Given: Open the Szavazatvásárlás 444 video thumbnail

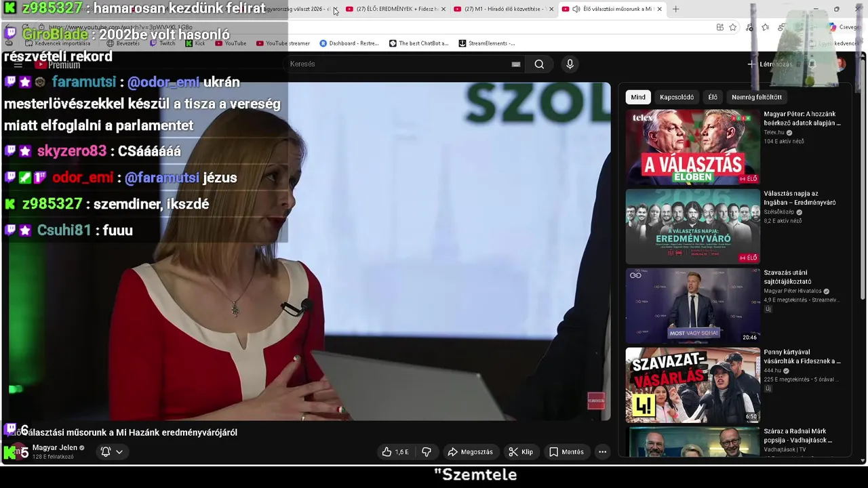Looking at the screenshot, I should 693,385.
